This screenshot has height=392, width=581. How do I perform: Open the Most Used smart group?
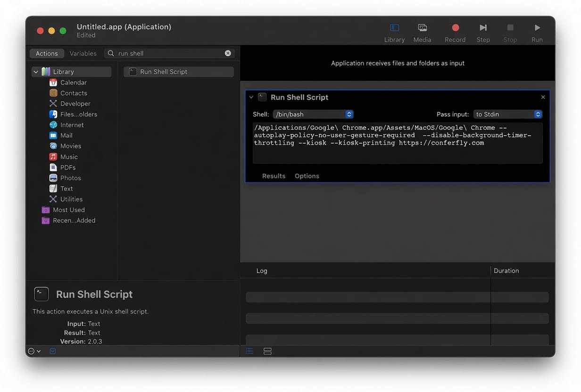point(63,210)
